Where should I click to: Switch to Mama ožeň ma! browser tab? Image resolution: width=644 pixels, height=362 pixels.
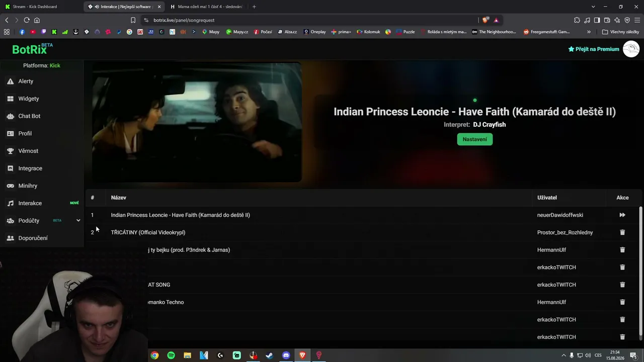click(x=206, y=7)
